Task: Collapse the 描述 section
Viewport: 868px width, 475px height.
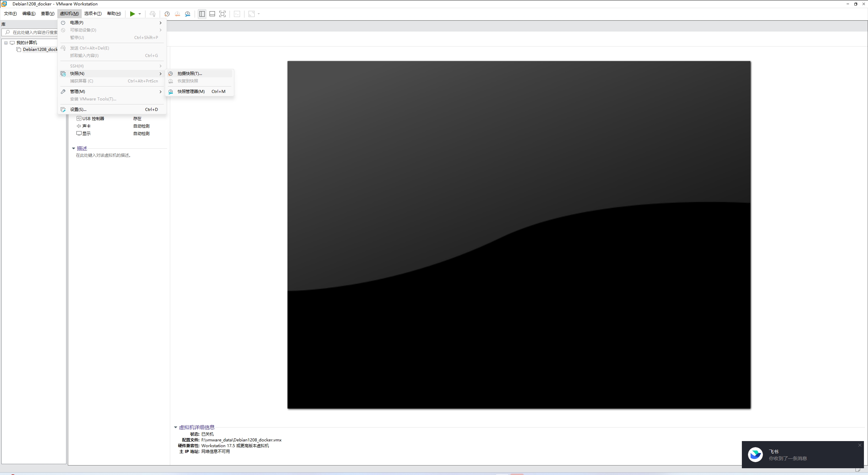Action: [x=74, y=148]
